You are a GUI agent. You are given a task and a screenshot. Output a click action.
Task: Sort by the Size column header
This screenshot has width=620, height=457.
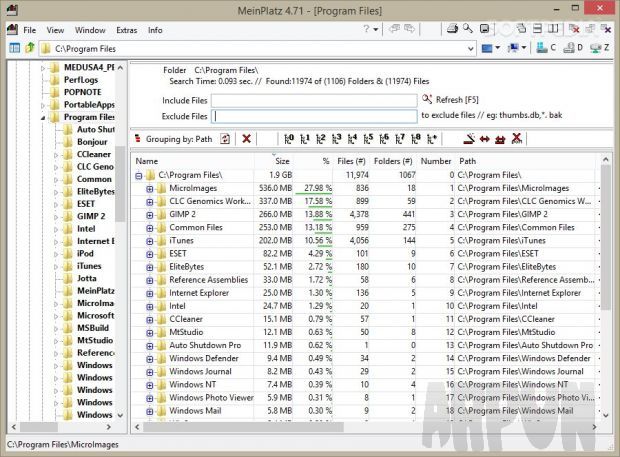[x=274, y=161]
